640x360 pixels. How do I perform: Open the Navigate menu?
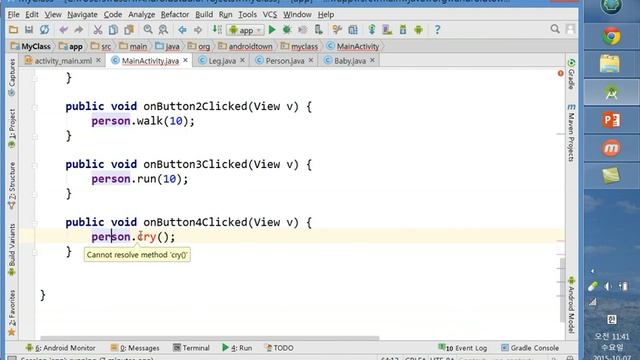[82, 15]
